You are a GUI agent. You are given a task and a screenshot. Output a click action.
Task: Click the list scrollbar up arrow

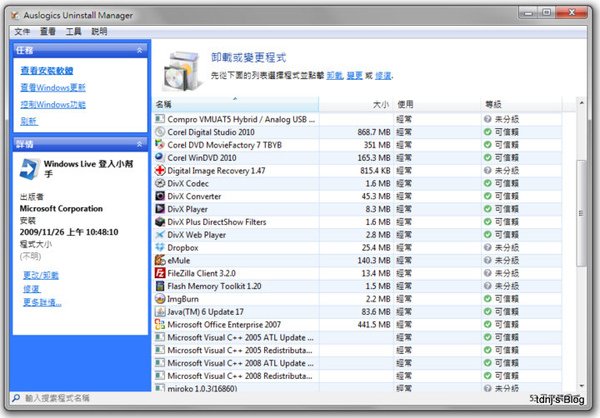point(581,103)
